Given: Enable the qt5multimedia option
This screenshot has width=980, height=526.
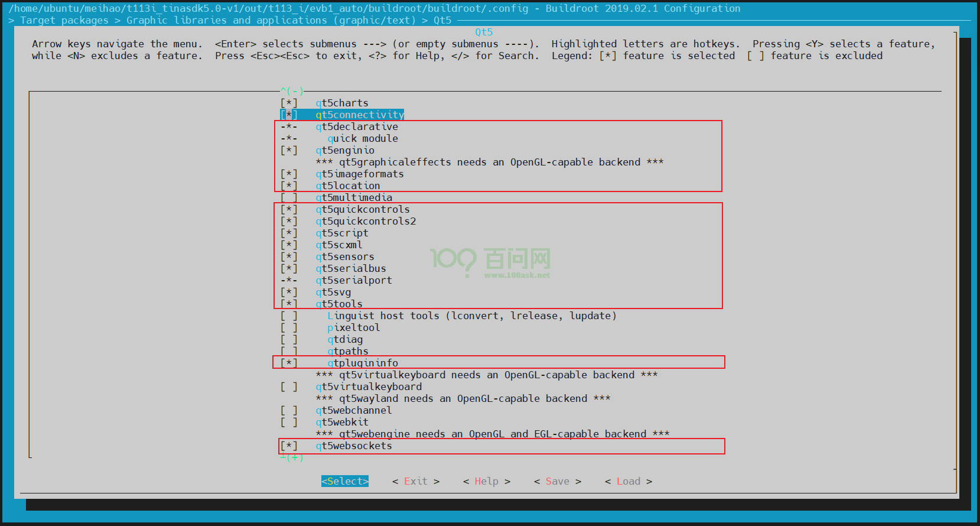Looking at the screenshot, I should 289,198.
